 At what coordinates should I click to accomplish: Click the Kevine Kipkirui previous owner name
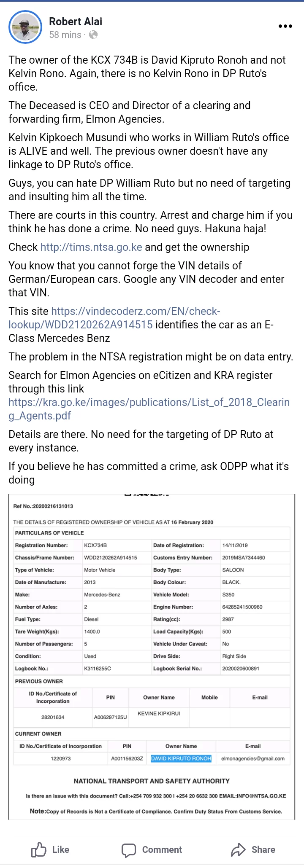[x=159, y=713]
